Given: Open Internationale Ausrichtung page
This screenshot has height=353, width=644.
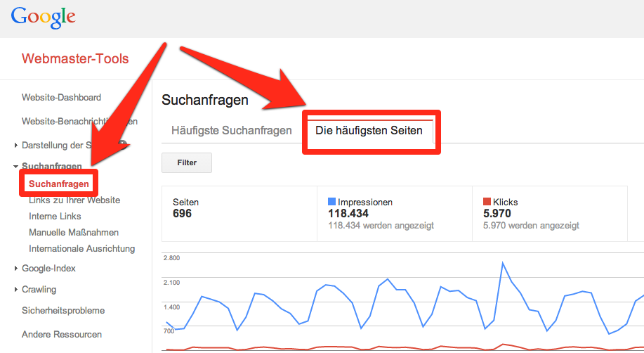Looking at the screenshot, I should coord(81,249).
